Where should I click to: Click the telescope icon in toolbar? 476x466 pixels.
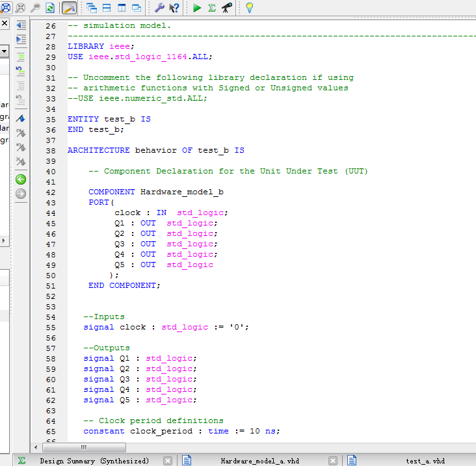coord(226,8)
